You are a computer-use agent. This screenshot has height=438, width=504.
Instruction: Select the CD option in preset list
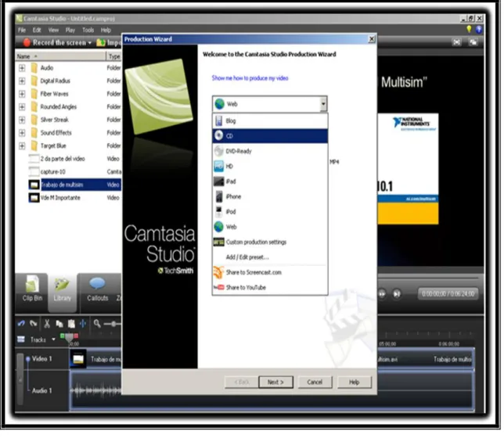point(270,136)
